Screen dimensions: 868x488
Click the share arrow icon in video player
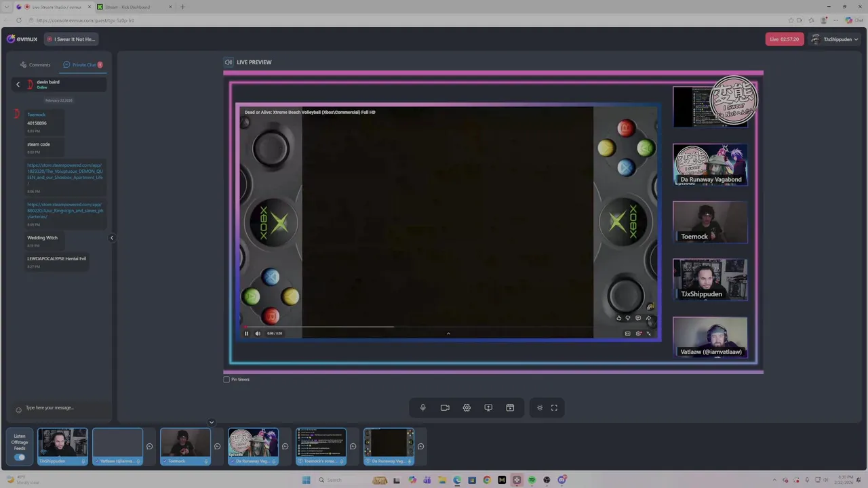tap(648, 318)
